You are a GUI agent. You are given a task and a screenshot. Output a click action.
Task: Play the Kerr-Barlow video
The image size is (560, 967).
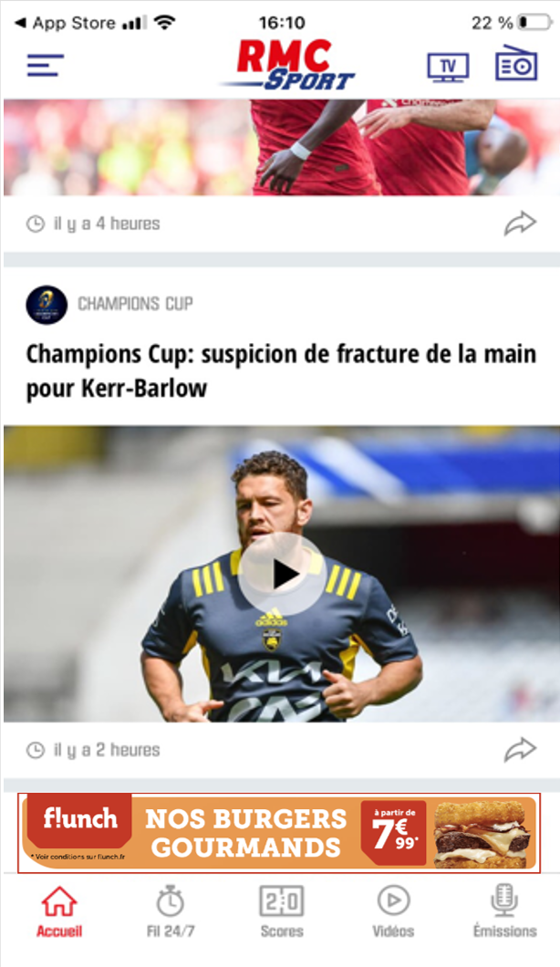coord(282,574)
